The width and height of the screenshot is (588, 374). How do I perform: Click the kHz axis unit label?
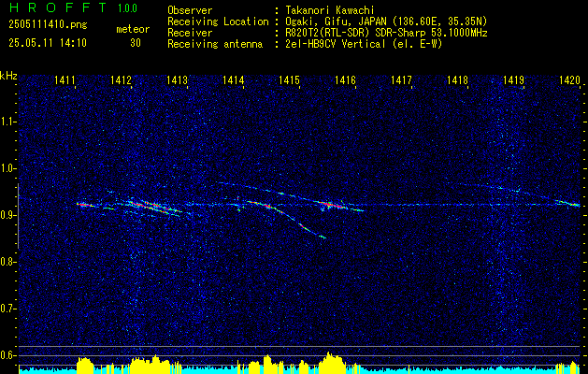pyautogui.click(x=8, y=76)
